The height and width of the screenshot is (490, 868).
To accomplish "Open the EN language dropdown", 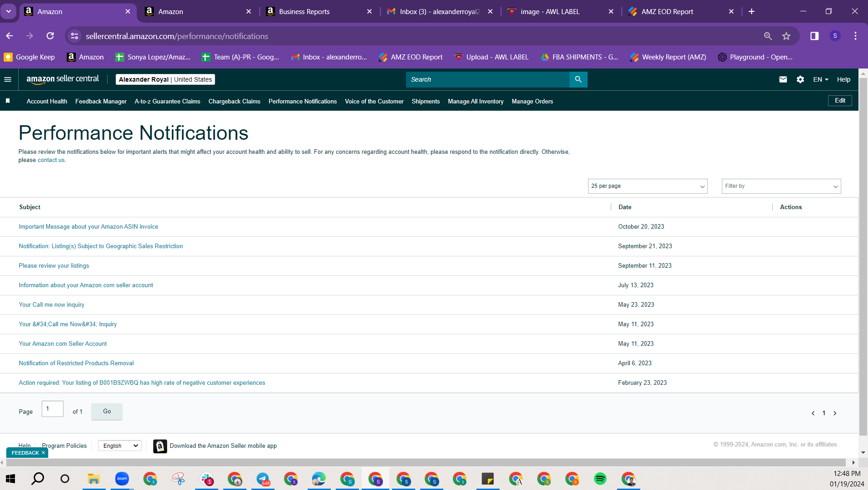I will 820,79.
